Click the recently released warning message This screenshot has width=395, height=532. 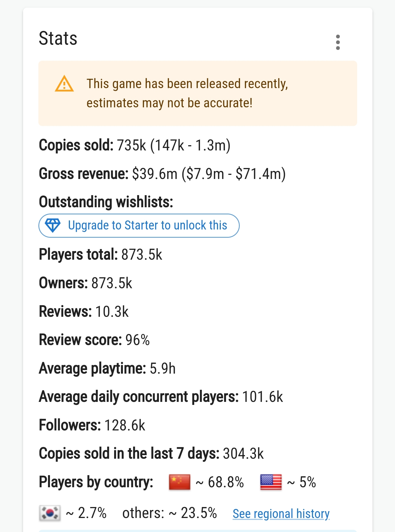coord(187,93)
